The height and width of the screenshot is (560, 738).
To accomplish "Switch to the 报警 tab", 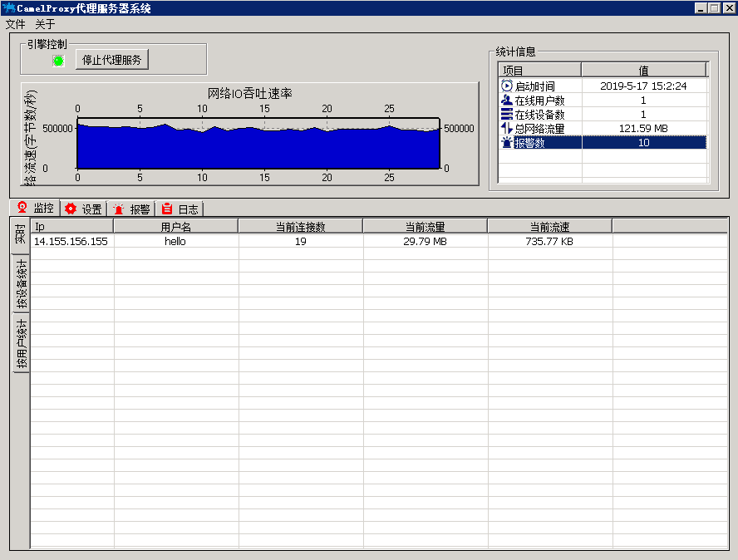I will click(132, 209).
